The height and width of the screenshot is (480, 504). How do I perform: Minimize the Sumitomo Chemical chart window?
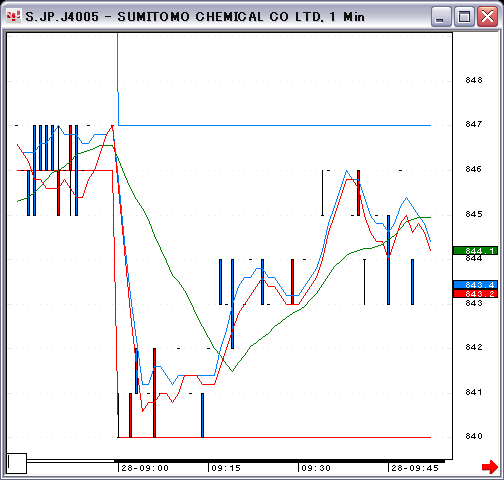(441, 16)
